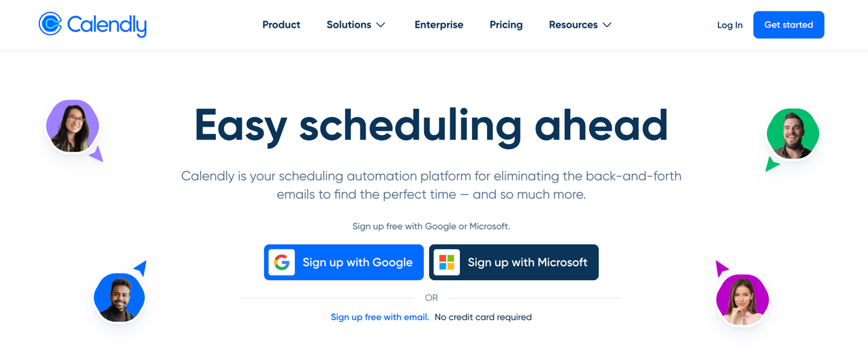
Task: Click the blue arrow pointer icon
Action: click(x=141, y=267)
